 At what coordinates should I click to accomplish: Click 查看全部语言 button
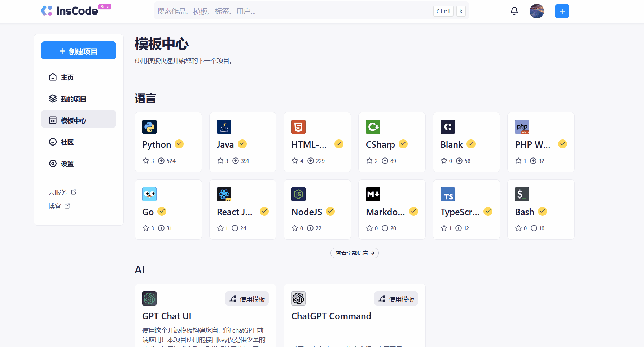point(355,253)
